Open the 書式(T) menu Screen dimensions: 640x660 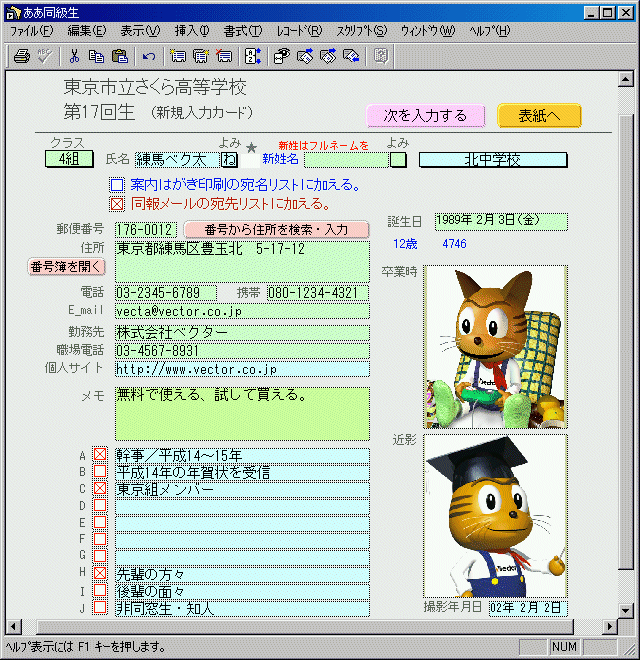click(243, 31)
